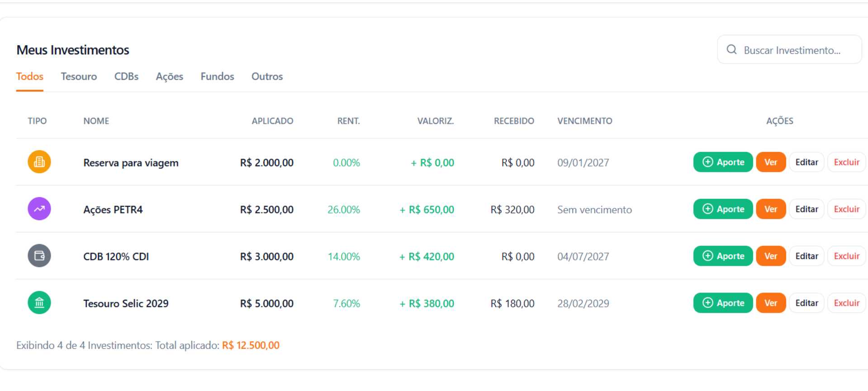Screen dimensions: 868x391
Task: Click the gray wallet icon for CDB 120% CDI
Action: tap(39, 256)
